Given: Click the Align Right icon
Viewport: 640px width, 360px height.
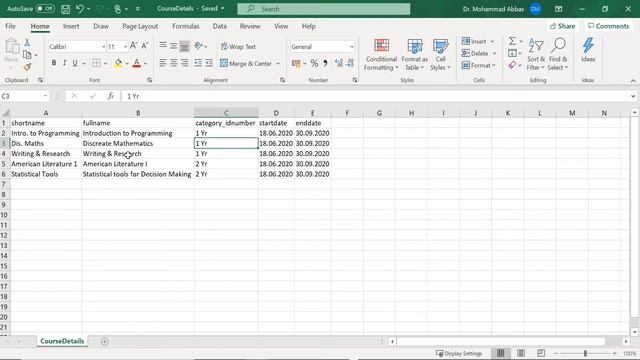Looking at the screenshot, I should click(x=184, y=63).
